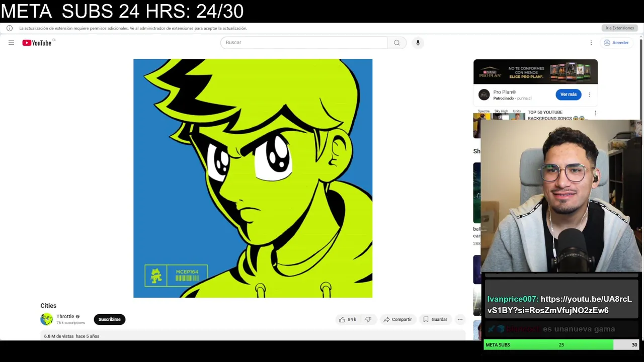Click the Ivanprice007 chat youtu.be link
This screenshot has height=362, width=644.
pyautogui.click(x=559, y=305)
